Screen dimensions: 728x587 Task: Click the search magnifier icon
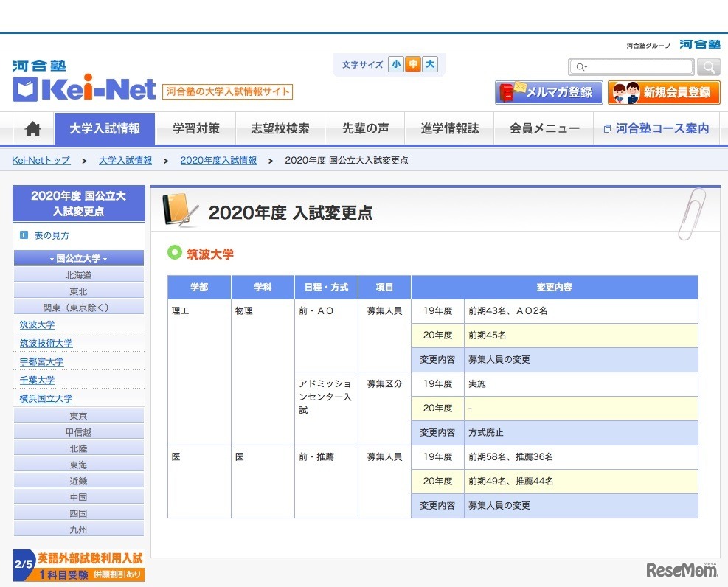707,66
